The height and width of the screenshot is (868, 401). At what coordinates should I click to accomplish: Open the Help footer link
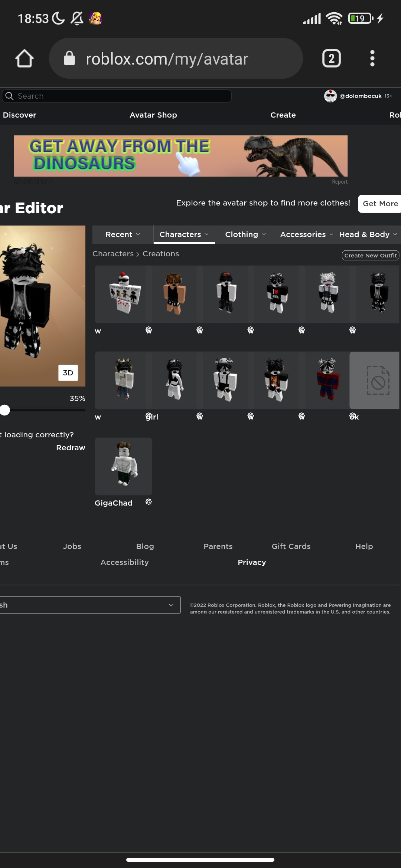tap(364, 546)
